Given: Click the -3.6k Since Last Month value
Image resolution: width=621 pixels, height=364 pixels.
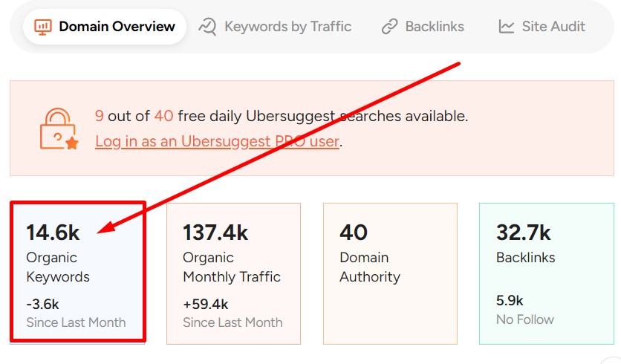Looking at the screenshot, I should click(42, 304).
